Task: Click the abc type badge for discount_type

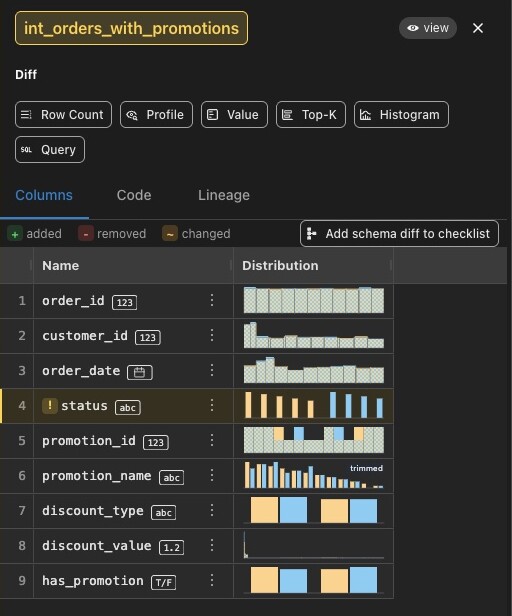Action: (x=163, y=512)
